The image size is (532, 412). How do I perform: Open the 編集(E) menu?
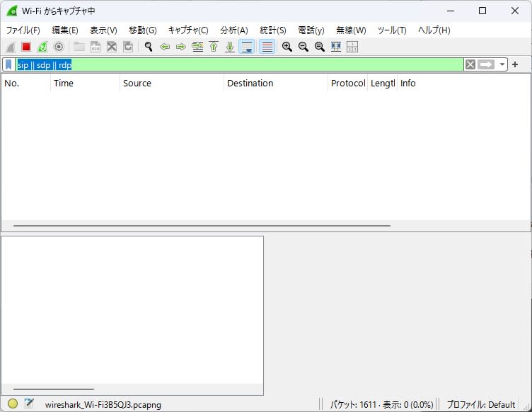pyautogui.click(x=65, y=30)
